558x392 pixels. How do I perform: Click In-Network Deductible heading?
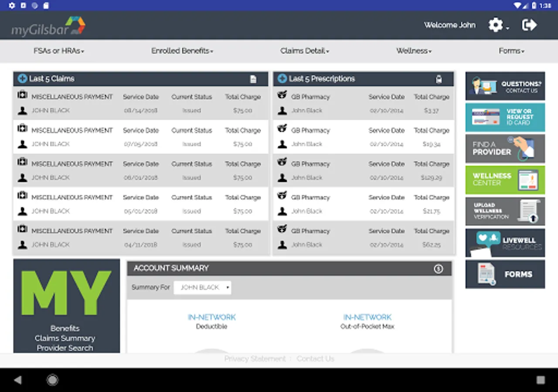tap(211, 321)
